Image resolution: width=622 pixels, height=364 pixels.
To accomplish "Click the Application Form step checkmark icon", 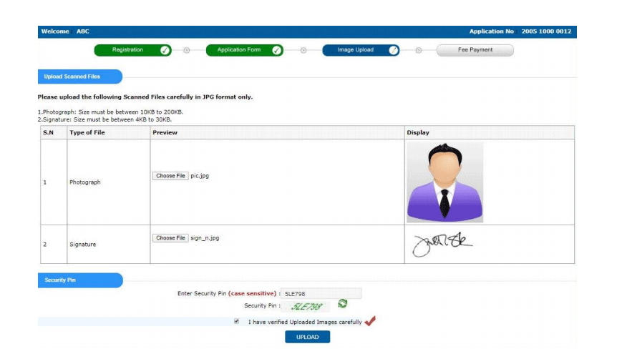I will (x=276, y=50).
